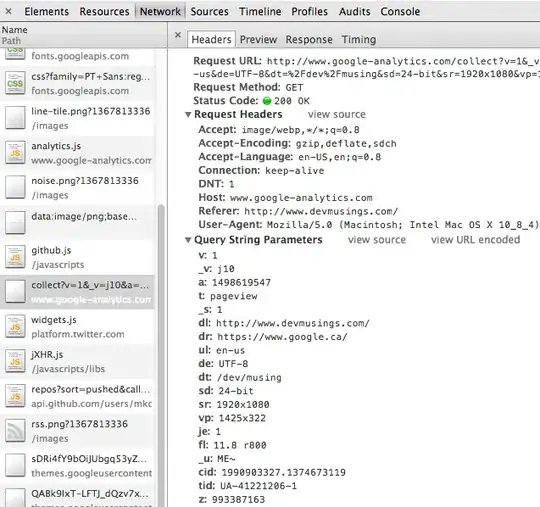Click the Accept-Language value en-US,en;q=0.8
Viewport: 540px width, 507px height.
pos(340,157)
